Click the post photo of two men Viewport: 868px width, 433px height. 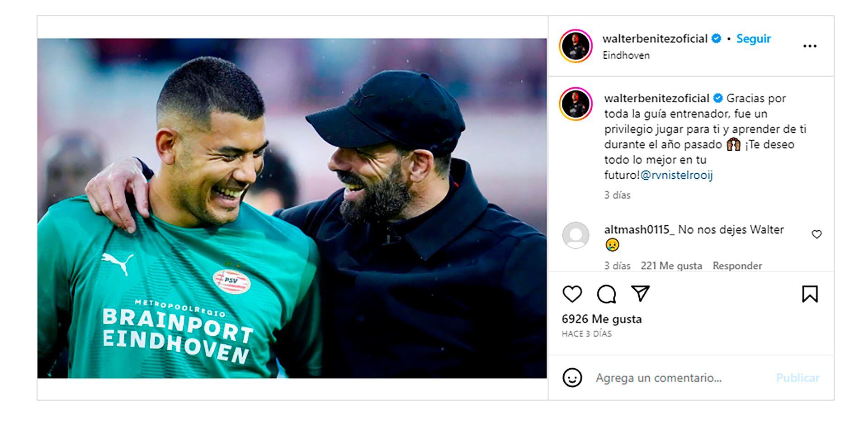[x=292, y=208]
